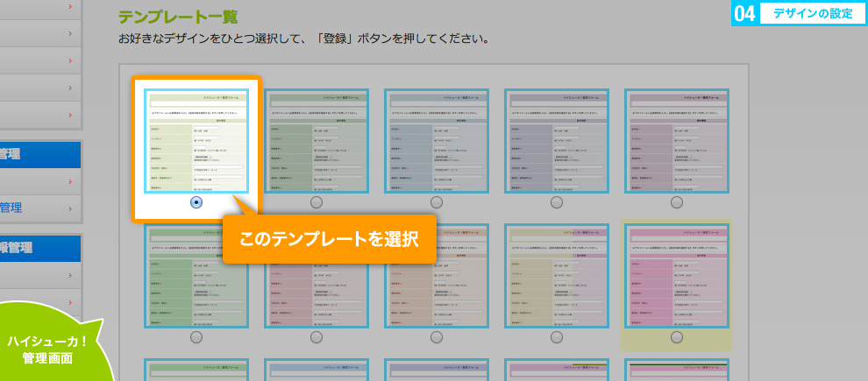Click the second-row red template thumbnail

point(317,276)
